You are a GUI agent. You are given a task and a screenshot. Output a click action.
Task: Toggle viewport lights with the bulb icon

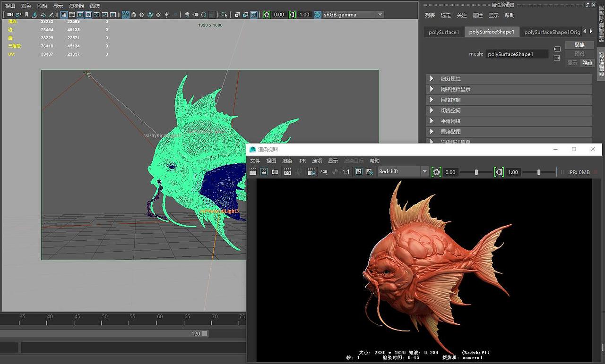tap(166, 15)
